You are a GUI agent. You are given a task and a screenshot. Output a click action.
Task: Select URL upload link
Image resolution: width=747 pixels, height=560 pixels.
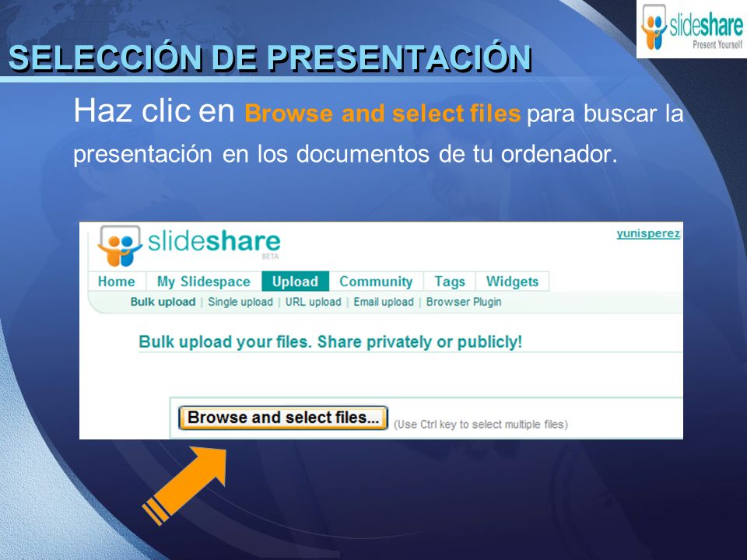tap(314, 302)
